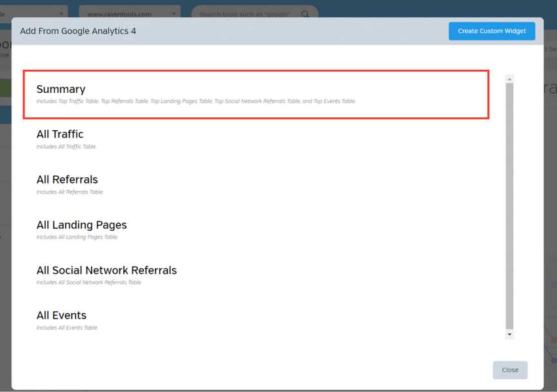The image size is (557, 392).
Task: Click the scrollbar up arrow
Action: (x=509, y=79)
